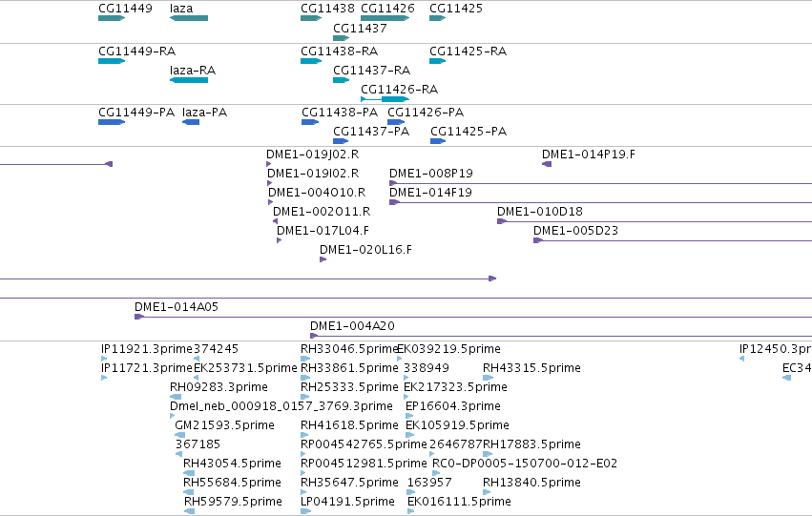812x516 pixels.
Task: Select EST RH43315.5prime
Action: (x=488, y=378)
